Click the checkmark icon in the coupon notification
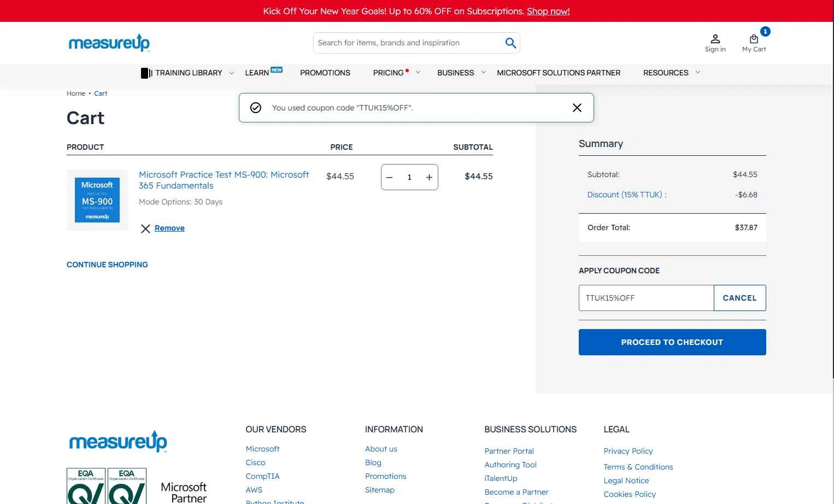 tap(255, 108)
